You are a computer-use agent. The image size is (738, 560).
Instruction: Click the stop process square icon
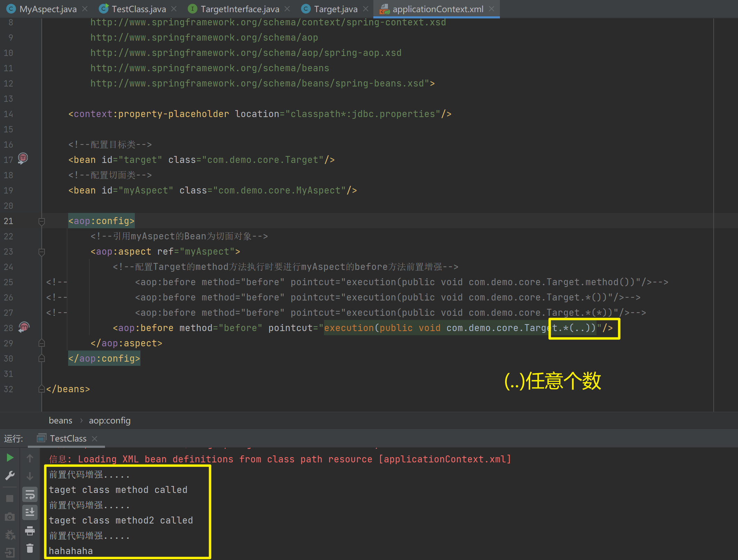click(10, 499)
